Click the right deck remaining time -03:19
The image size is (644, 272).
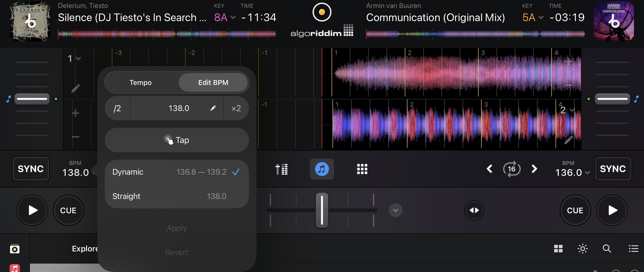click(x=567, y=17)
